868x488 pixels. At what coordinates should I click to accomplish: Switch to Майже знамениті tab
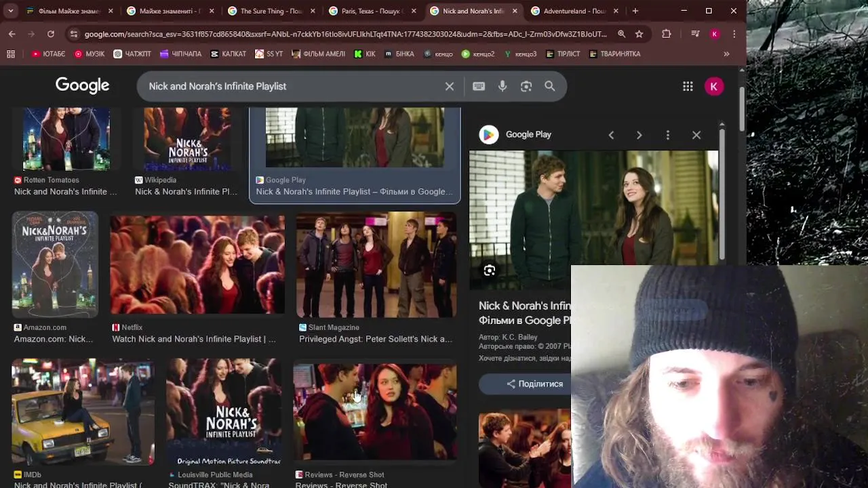point(171,11)
